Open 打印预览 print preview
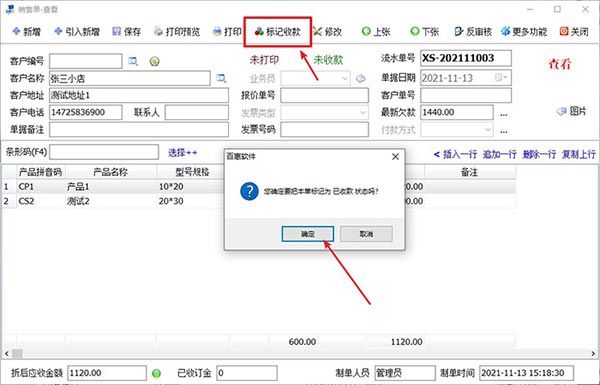This screenshot has height=385, width=600. [177, 31]
